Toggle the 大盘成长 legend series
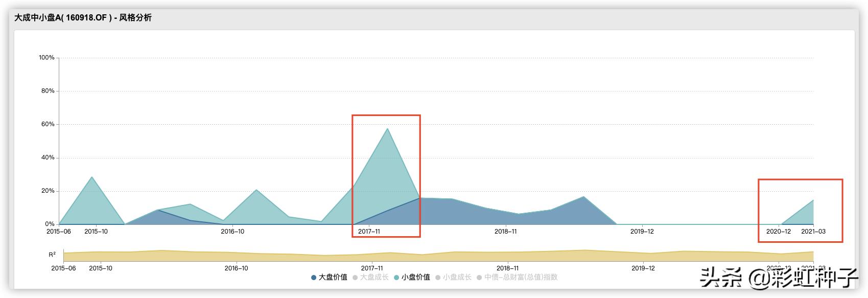868x298 pixels. pos(370,277)
